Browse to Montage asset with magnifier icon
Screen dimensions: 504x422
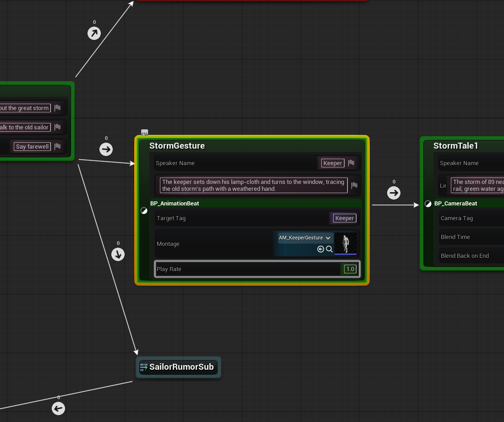point(329,249)
